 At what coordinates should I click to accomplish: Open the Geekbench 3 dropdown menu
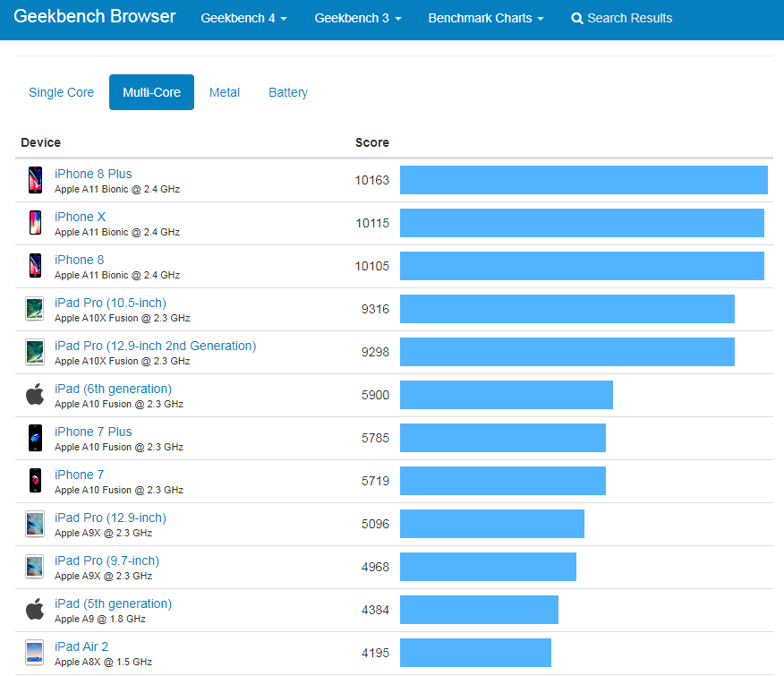357,19
